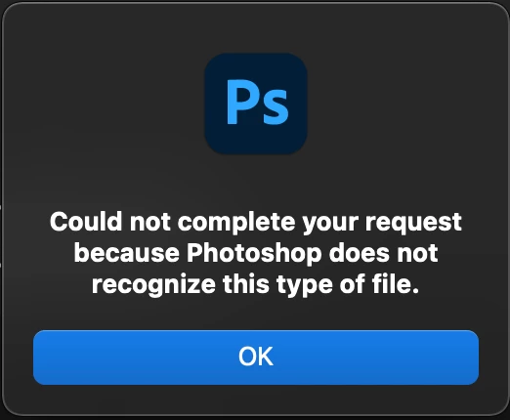Click the word 'file.' ending the message
This screenshot has width=510, height=420.
click(x=396, y=283)
